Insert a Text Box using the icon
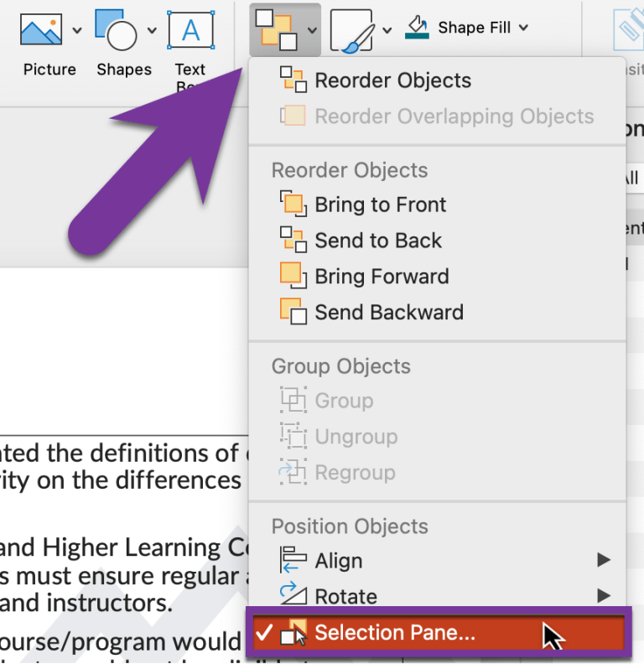The image size is (644, 669). click(190, 30)
